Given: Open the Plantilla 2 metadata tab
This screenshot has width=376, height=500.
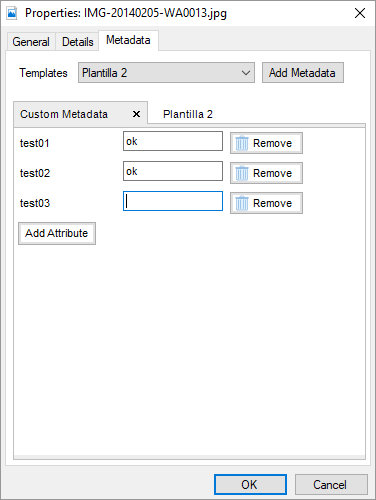Looking at the screenshot, I should pyautogui.click(x=188, y=114).
